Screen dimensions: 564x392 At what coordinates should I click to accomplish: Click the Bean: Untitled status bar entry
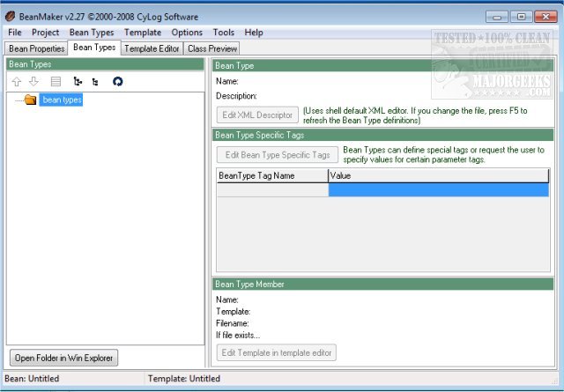click(x=32, y=379)
